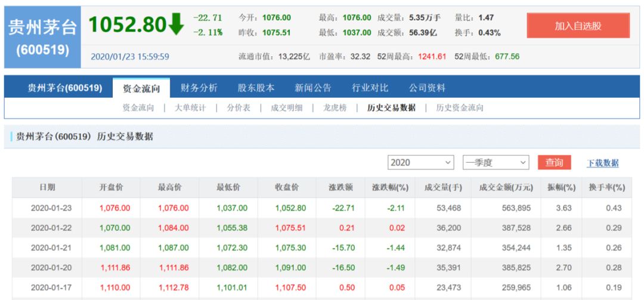Click timestamp 2020/01/23 15:59:59
The width and height of the screenshot is (644, 300).
(x=130, y=57)
